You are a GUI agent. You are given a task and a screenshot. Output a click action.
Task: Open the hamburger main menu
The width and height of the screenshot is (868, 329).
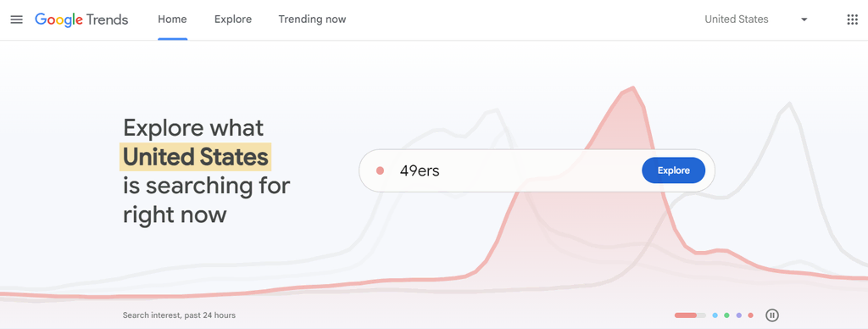tap(17, 20)
